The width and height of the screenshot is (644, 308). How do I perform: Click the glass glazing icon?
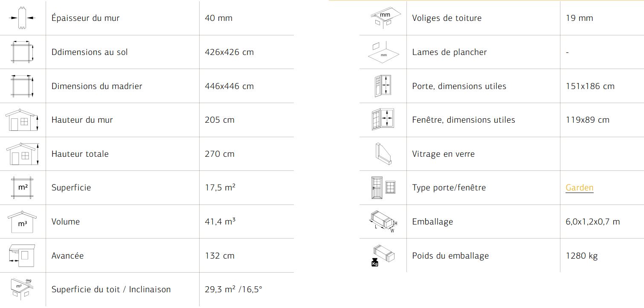pyautogui.click(x=383, y=154)
